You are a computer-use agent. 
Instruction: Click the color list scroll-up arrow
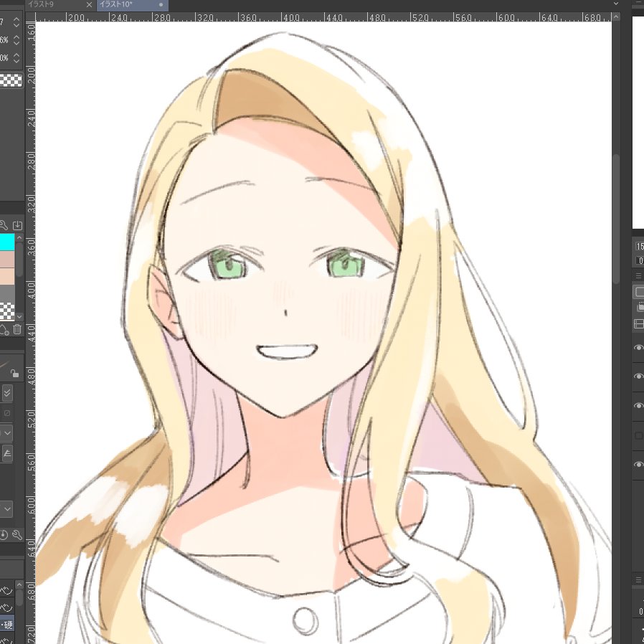coord(19,238)
